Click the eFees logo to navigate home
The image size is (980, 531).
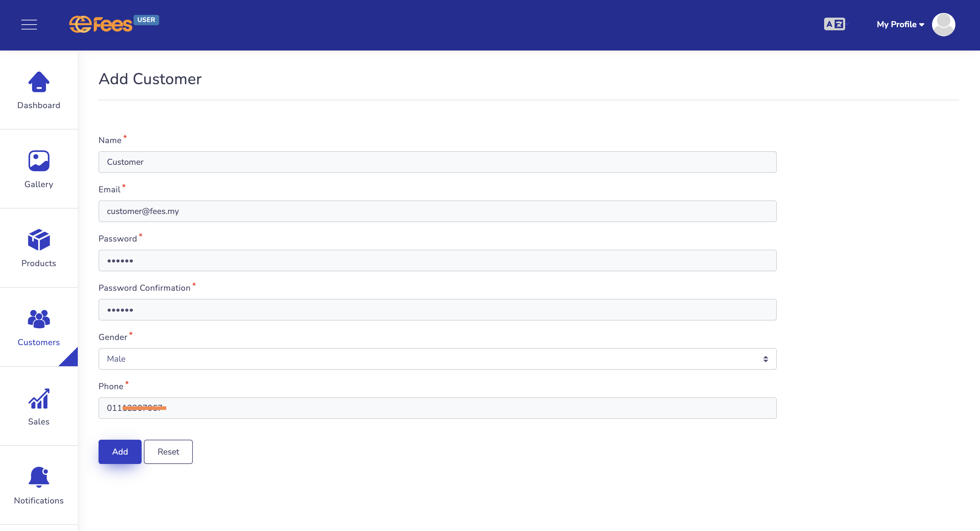pos(114,24)
